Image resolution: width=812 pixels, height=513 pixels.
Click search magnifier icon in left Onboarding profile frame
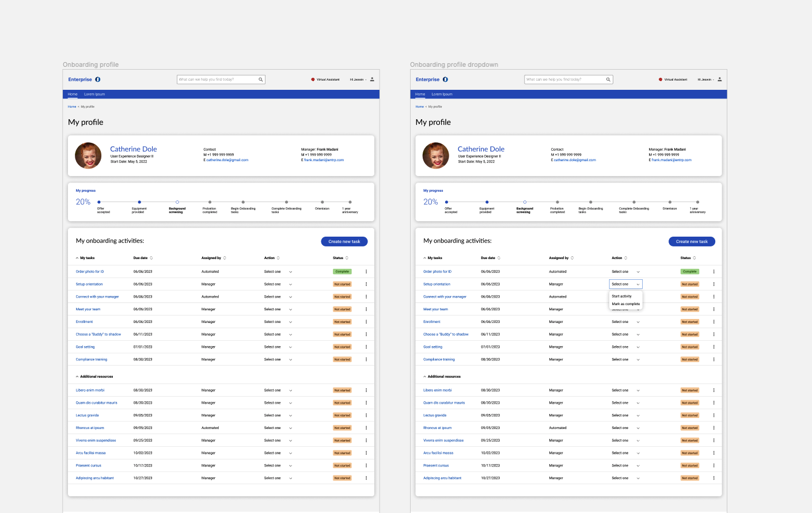coord(260,79)
